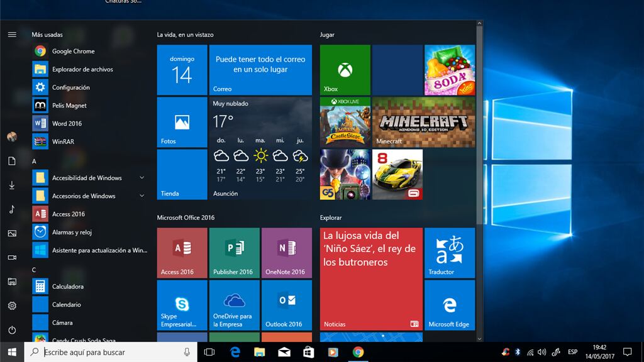The width and height of the screenshot is (644, 362).
Task: Launch Publisher 2016 tile
Action: point(234,253)
